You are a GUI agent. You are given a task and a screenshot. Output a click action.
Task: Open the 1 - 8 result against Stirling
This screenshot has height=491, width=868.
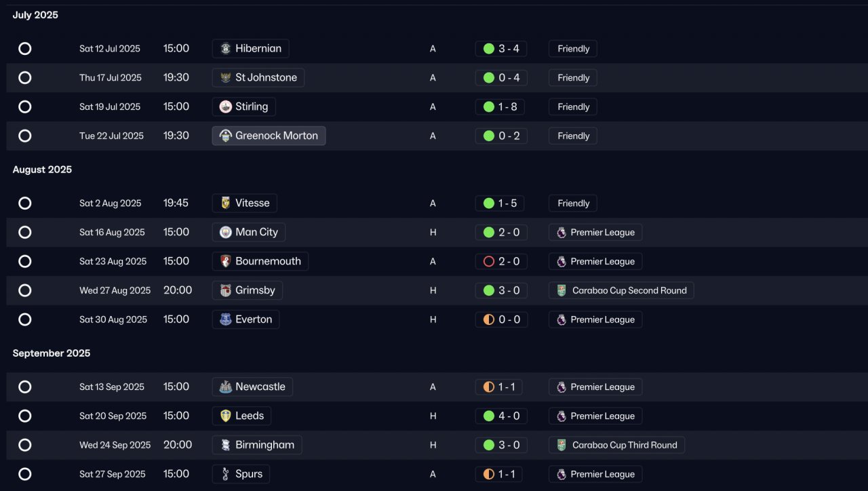pos(500,107)
